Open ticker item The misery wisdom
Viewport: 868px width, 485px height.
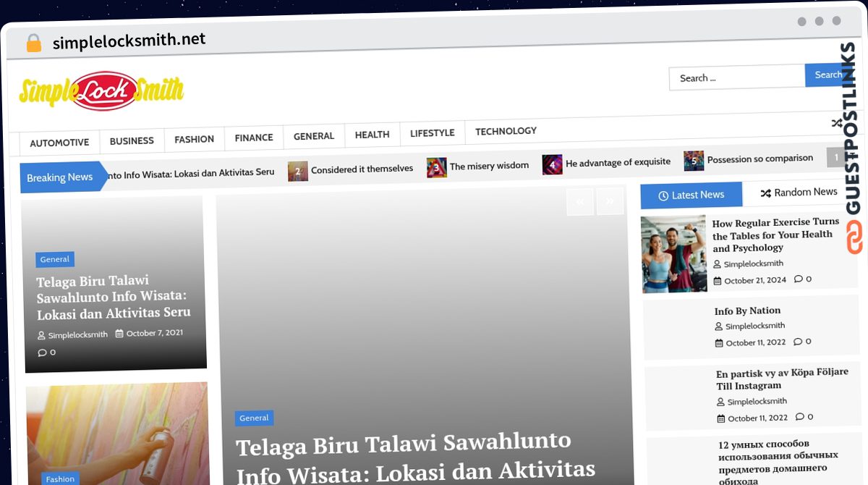489,166
